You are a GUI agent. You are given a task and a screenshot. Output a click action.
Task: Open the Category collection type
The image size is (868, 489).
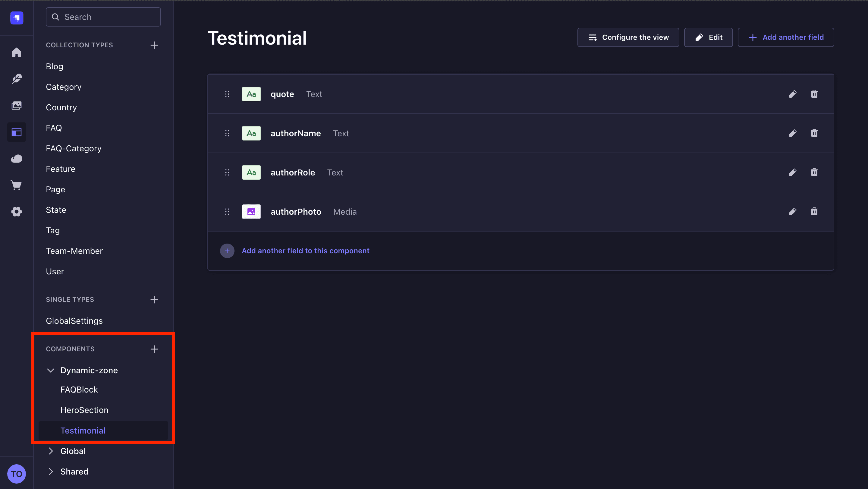pyautogui.click(x=64, y=87)
